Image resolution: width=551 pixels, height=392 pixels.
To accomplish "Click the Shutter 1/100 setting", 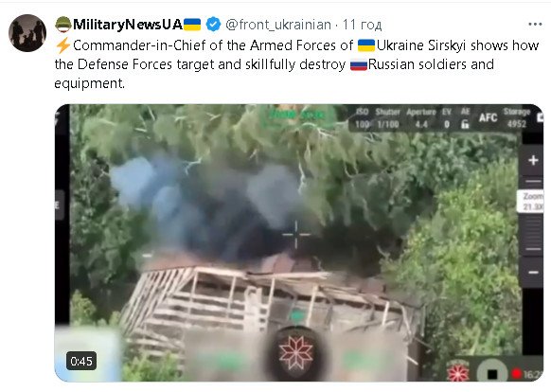I will click(x=387, y=118).
